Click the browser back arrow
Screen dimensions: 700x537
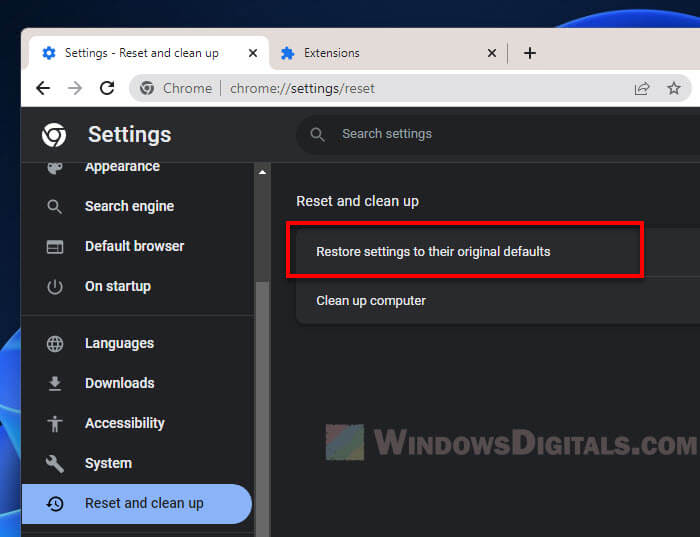(x=43, y=88)
